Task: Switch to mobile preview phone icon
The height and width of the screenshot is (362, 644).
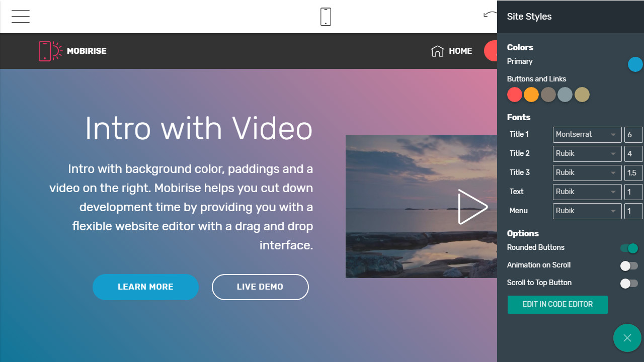Action: click(x=326, y=17)
